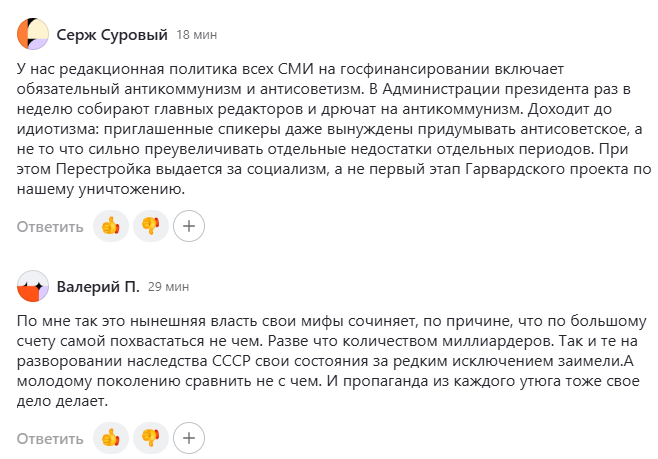658x459 pixels.
Task: Add a reaction to Серж Суровый's comment
Action: [189, 226]
